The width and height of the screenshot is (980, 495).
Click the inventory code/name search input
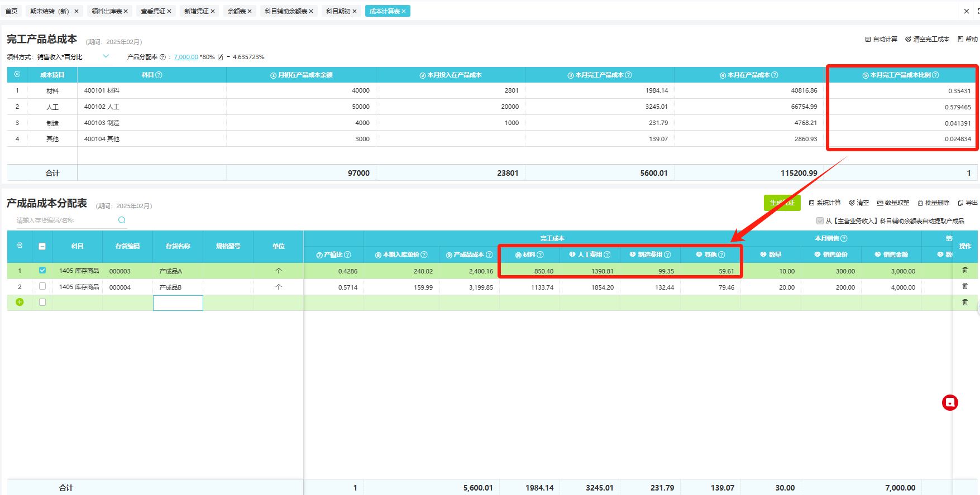pos(64,220)
